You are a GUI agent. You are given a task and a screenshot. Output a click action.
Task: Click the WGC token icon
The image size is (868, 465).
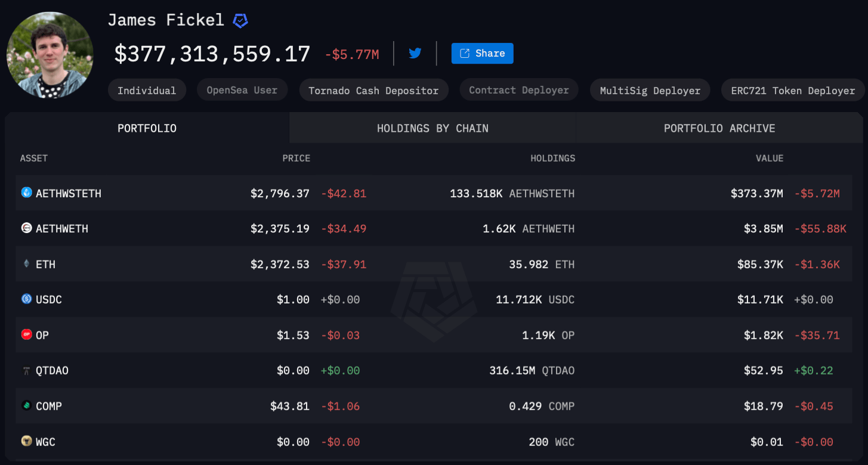[26, 441]
